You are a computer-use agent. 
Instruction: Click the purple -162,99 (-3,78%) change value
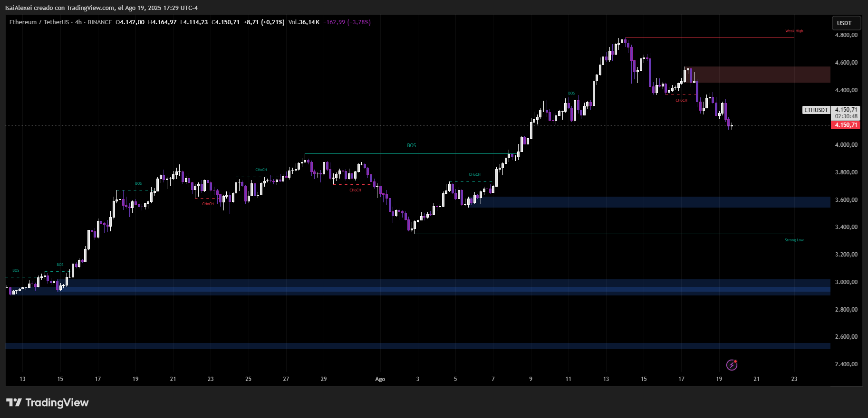point(347,22)
